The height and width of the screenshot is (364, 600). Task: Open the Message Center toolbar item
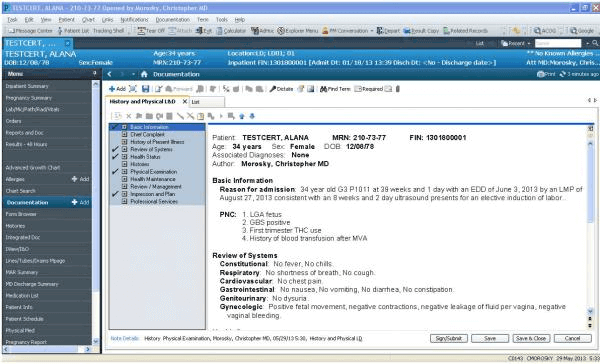pyautogui.click(x=31, y=31)
